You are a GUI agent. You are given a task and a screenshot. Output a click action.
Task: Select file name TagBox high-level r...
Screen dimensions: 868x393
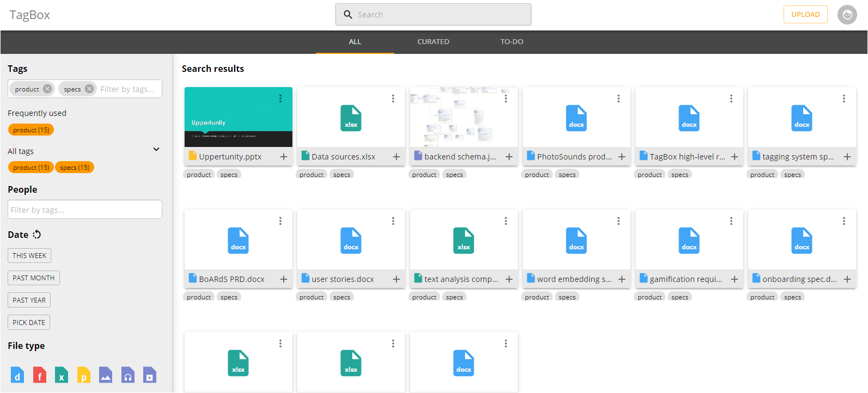pyautogui.click(x=687, y=157)
